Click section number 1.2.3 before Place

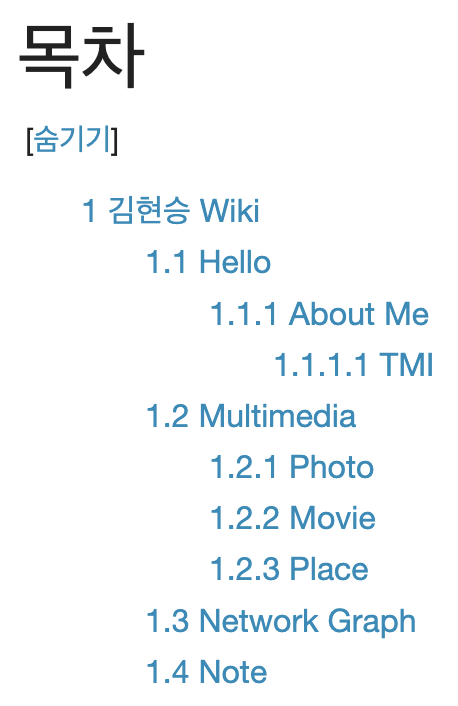coord(245,569)
